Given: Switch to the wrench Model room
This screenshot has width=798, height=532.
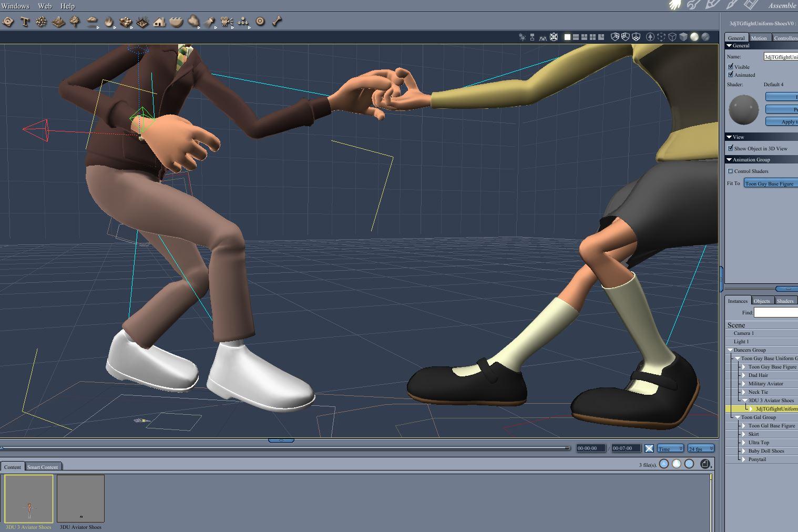Looking at the screenshot, I should point(693,5).
